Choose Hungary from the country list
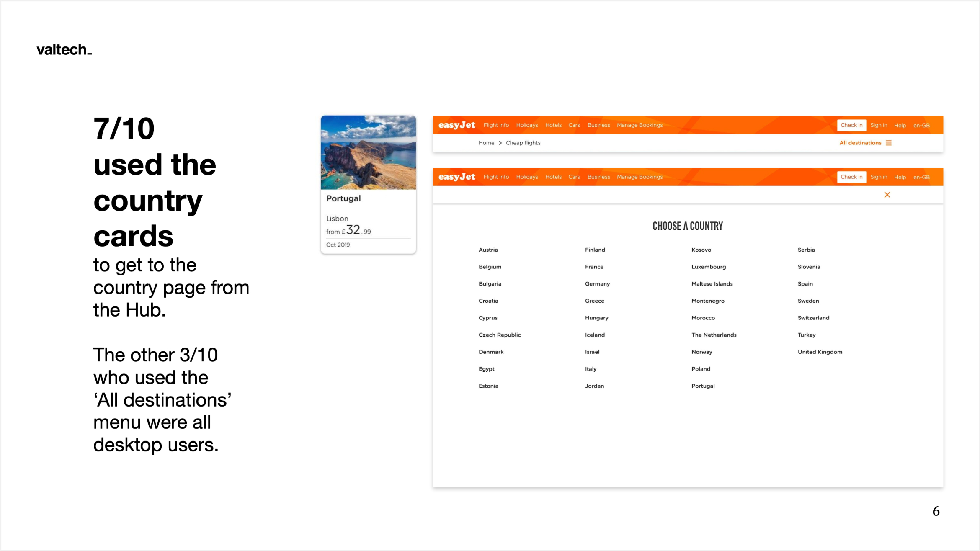 click(596, 318)
